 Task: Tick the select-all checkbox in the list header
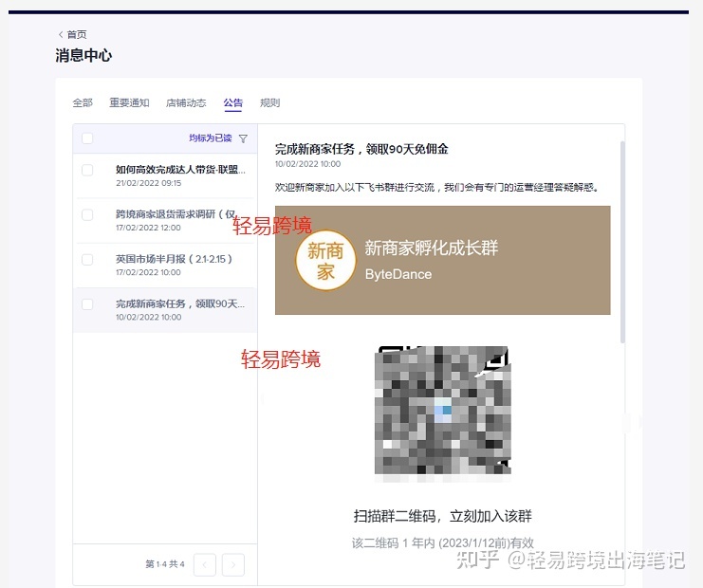click(x=87, y=138)
